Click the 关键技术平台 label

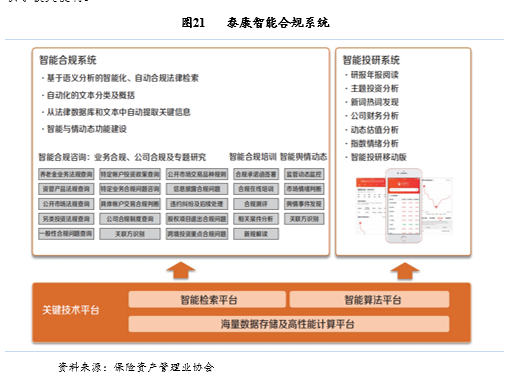(70, 310)
